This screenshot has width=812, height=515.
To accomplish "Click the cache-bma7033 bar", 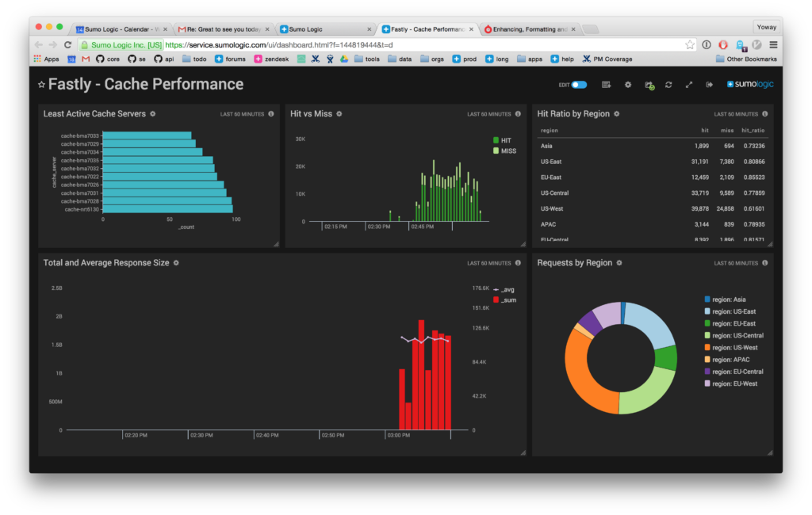I will pyautogui.click(x=147, y=135).
